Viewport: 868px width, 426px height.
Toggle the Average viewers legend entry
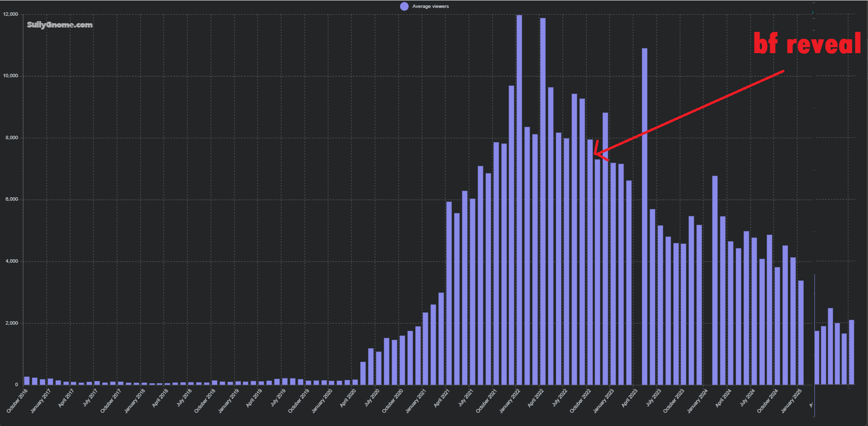[x=424, y=6]
